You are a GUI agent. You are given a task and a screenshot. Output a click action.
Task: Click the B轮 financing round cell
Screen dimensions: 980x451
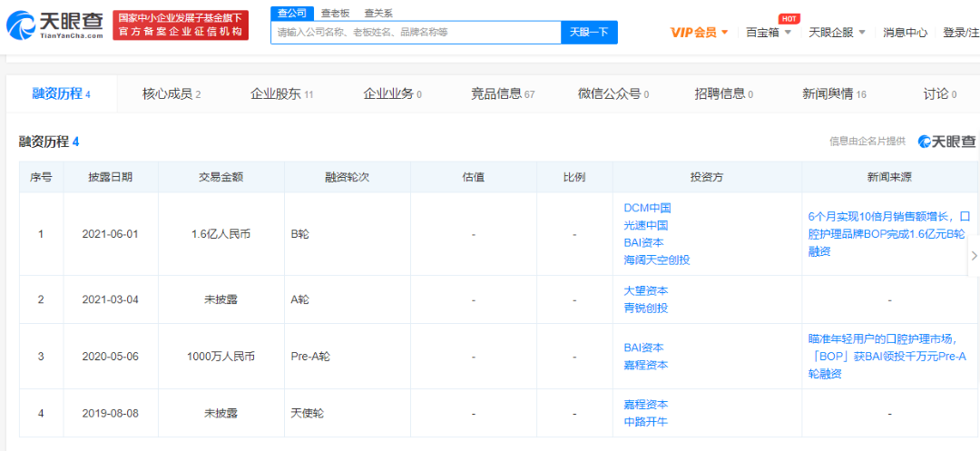[x=348, y=234]
